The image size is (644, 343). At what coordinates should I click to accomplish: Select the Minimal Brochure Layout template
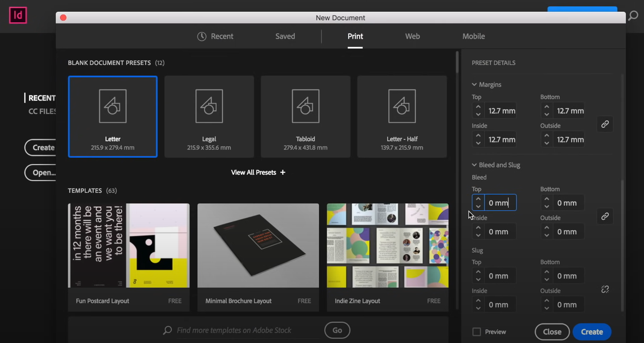click(258, 246)
